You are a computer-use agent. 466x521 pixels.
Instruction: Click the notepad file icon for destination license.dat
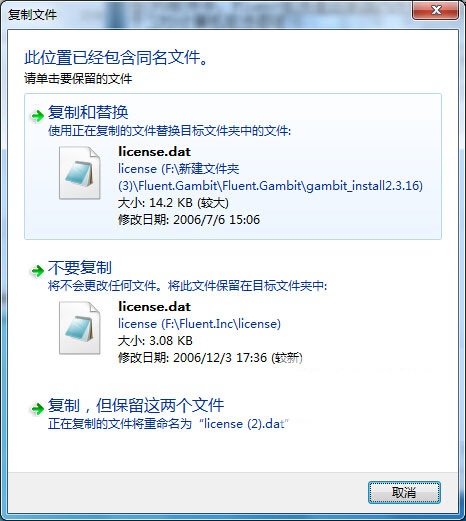click(x=80, y=328)
